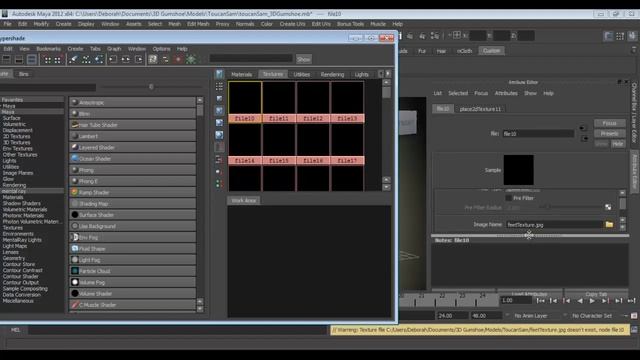The width and height of the screenshot is (640, 360).
Task: Select the file10 texture swatch
Action: (x=245, y=102)
